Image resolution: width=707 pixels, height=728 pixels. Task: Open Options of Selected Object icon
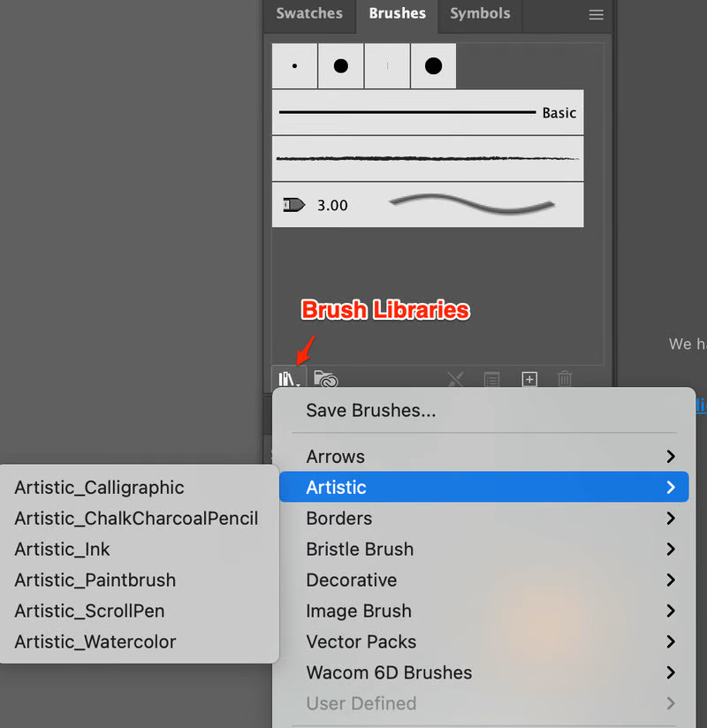pos(491,380)
